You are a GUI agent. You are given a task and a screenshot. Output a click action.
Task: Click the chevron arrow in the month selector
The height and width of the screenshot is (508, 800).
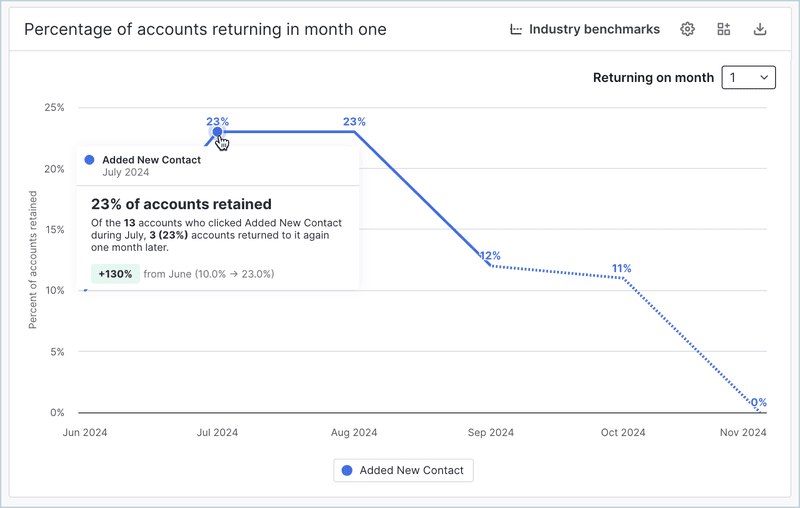click(x=764, y=77)
